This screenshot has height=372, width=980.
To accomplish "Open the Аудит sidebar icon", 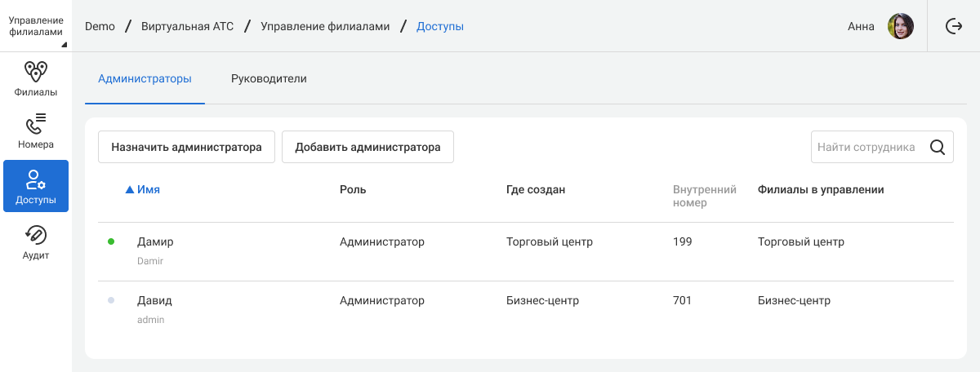I will click(x=36, y=235).
